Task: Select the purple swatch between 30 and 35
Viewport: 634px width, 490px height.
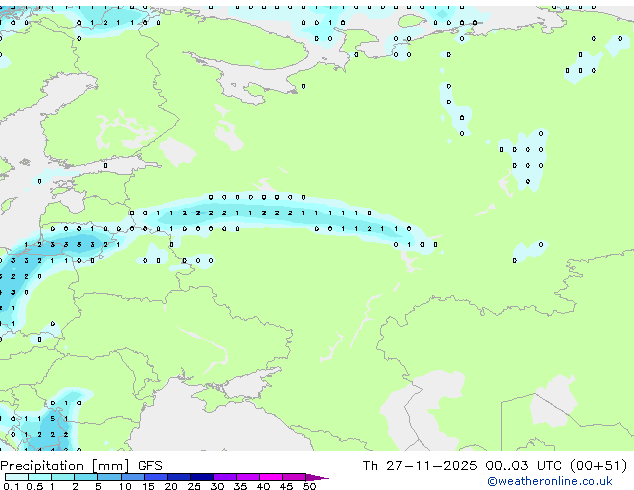Action: pos(225,477)
